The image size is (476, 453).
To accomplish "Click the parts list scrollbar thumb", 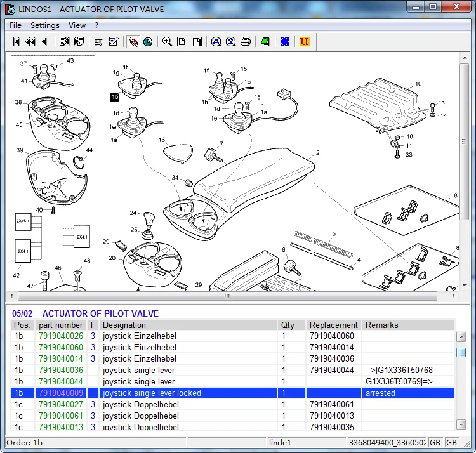I will click(461, 352).
